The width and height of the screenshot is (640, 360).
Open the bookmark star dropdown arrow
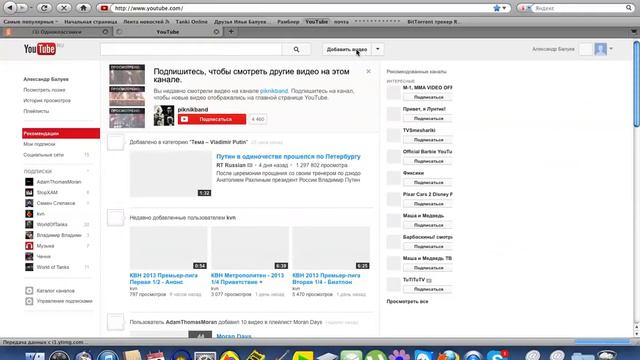click(504, 8)
